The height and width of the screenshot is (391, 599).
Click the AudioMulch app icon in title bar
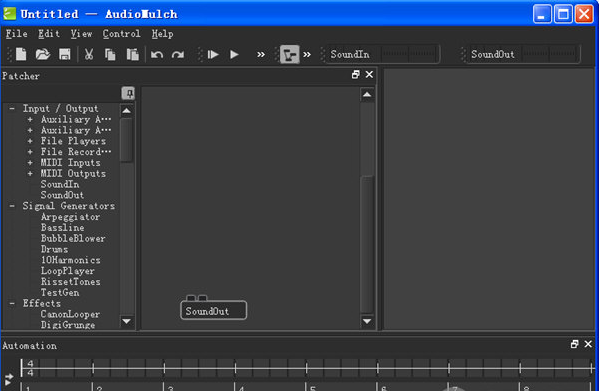point(10,13)
